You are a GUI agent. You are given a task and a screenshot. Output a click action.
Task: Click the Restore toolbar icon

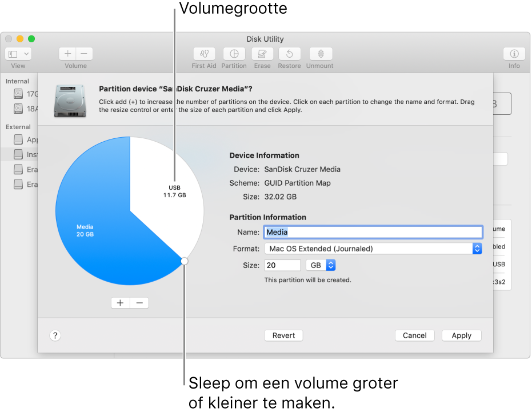click(x=289, y=54)
